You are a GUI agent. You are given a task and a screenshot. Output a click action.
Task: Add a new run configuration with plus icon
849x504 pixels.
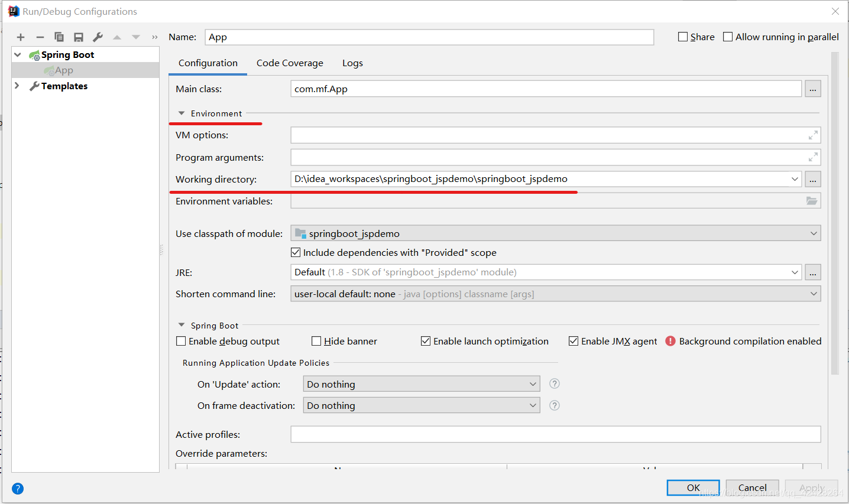coord(21,37)
